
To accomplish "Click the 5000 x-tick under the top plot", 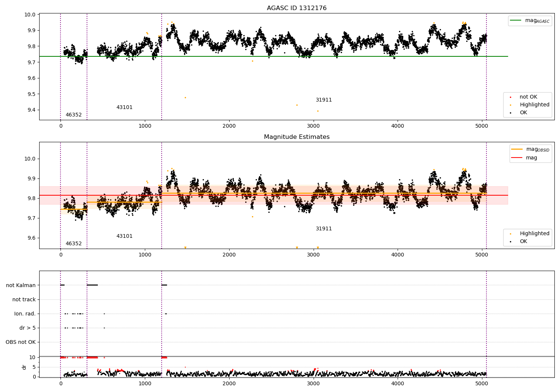I will pyautogui.click(x=482, y=126).
